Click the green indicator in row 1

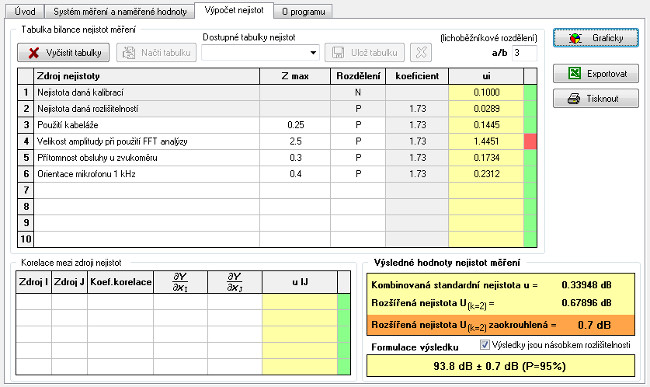click(530, 92)
